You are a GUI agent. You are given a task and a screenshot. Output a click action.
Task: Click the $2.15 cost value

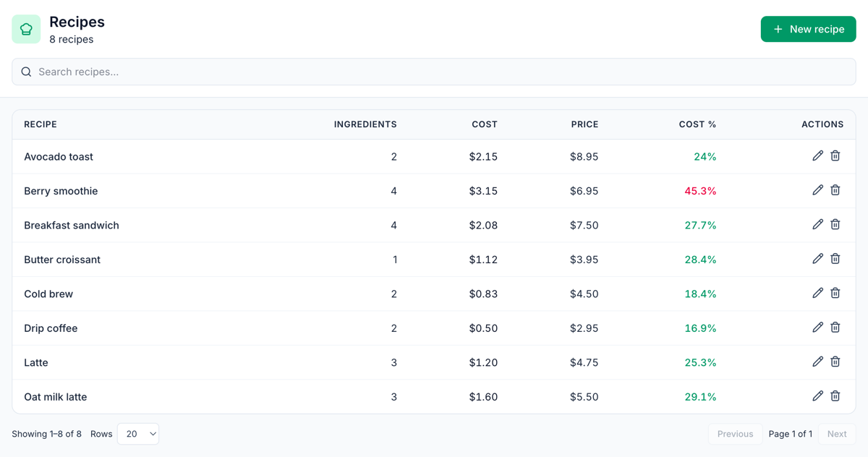(x=483, y=157)
